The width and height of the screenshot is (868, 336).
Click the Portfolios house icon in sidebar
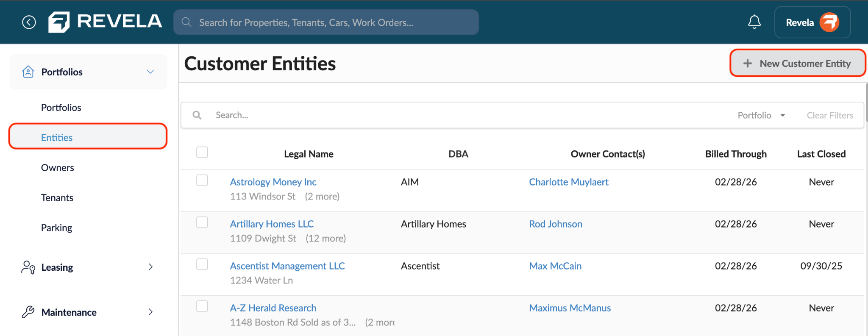(x=28, y=72)
